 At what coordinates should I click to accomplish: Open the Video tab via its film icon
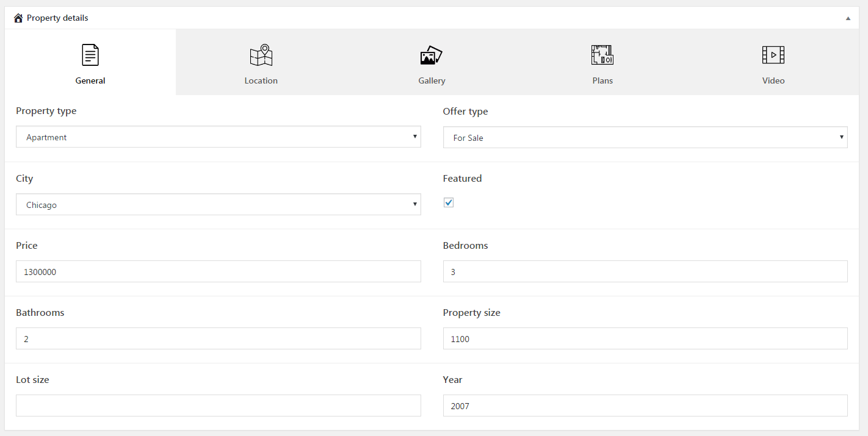tap(773, 55)
